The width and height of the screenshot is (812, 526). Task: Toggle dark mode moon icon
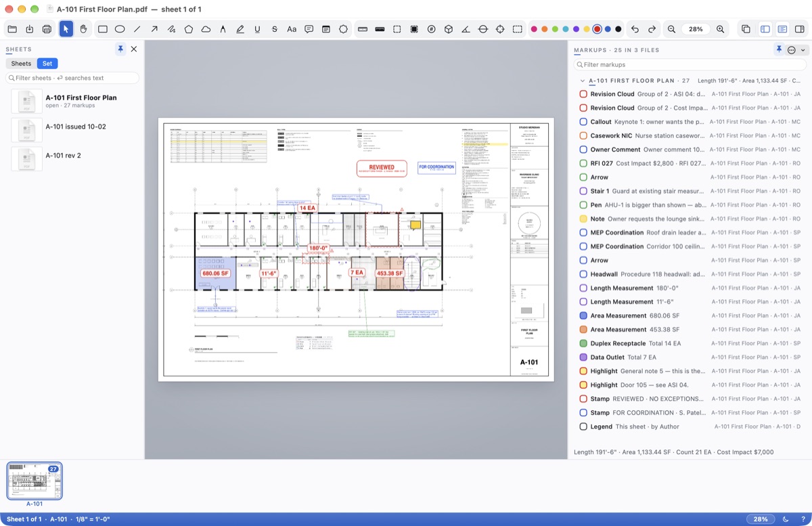786,519
